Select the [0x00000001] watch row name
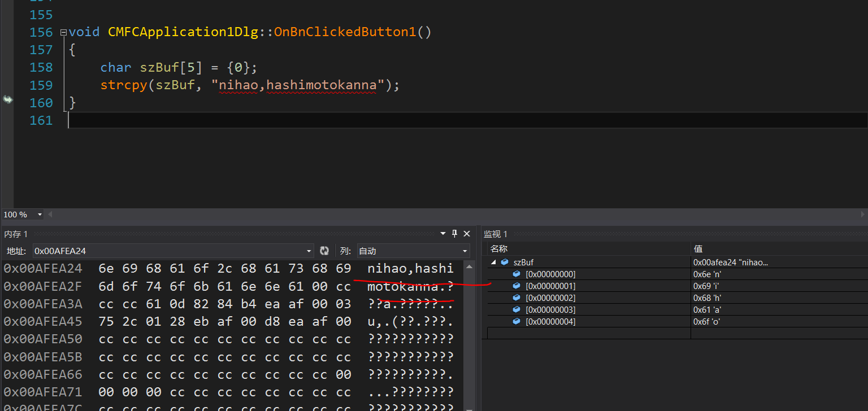This screenshot has height=411, width=868. tap(550, 286)
